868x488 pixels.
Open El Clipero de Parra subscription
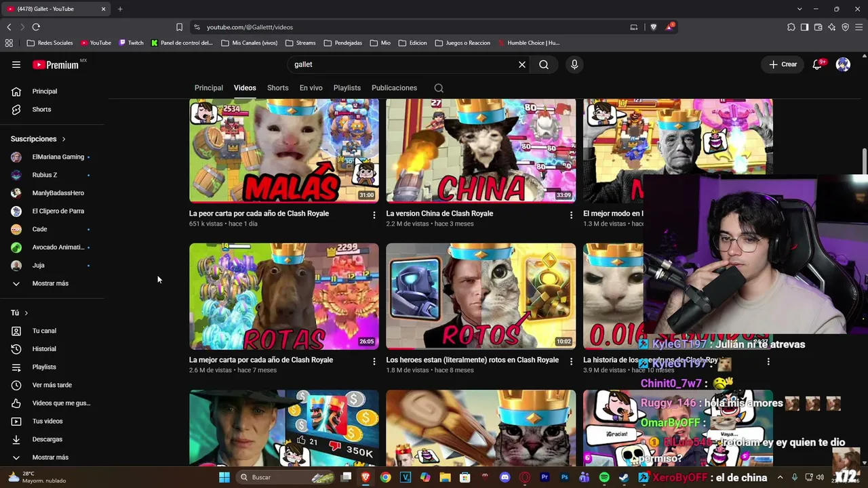click(x=52, y=211)
